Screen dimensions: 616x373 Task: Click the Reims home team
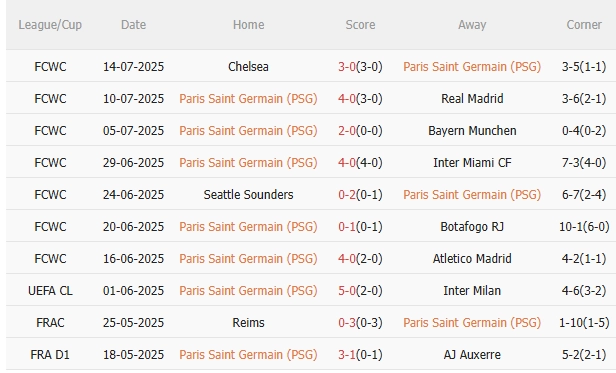tap(248, 323)
